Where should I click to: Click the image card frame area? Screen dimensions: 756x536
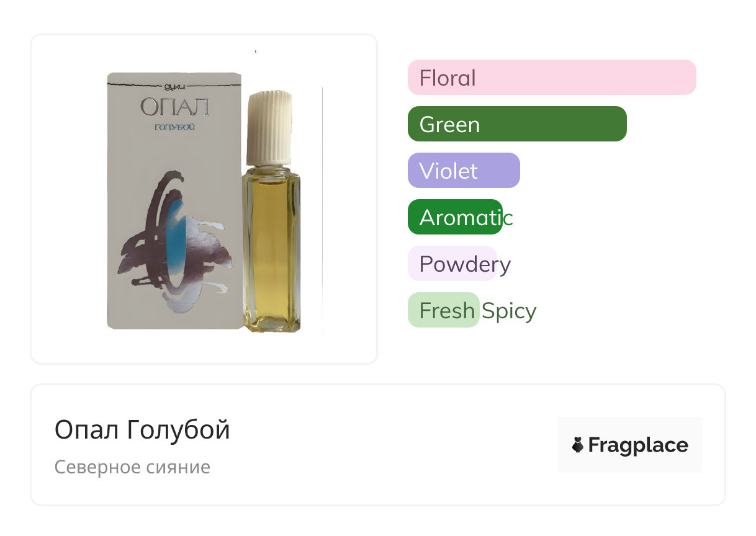(x=204, y=199)
